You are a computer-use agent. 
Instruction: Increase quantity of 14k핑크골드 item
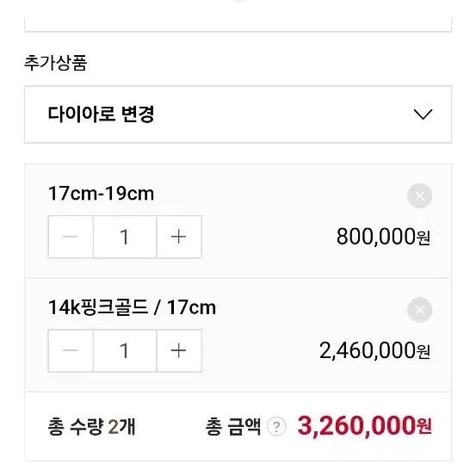pyautogui.click(x=179, y=350)
